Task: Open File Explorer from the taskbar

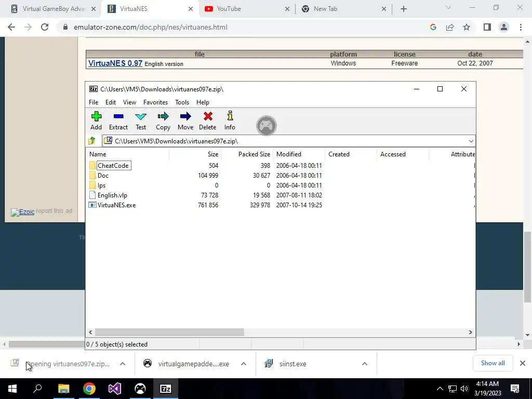Action: [63, 389]
